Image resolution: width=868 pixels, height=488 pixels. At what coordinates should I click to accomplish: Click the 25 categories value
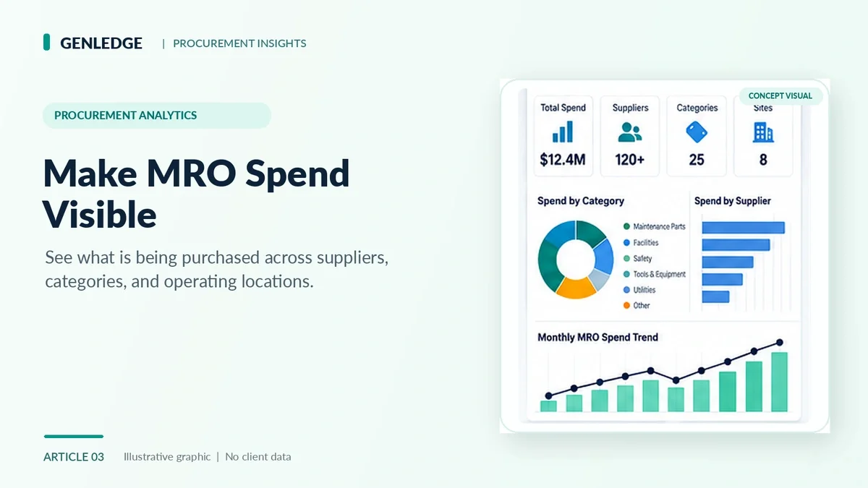click(697, 160)
